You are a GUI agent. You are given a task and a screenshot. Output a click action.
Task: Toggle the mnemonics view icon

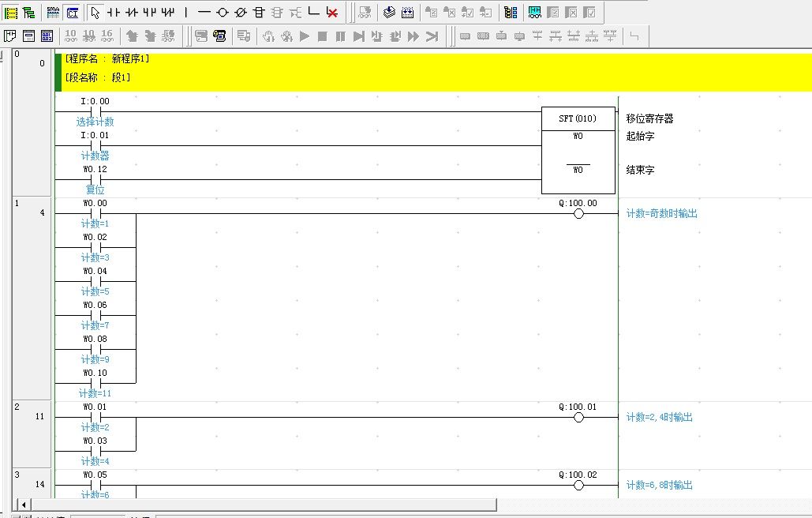click(53, 13)
